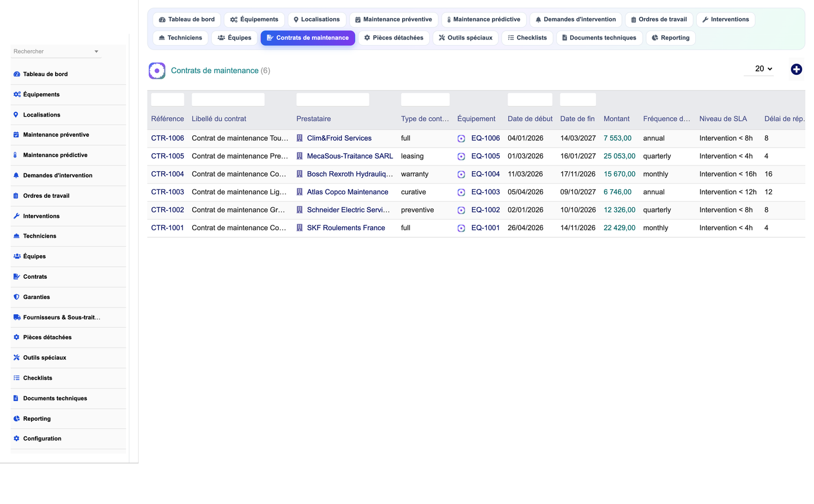
Task: Click the Prestataire filter field
Action: pyautogui.click(x=333, y=100)
